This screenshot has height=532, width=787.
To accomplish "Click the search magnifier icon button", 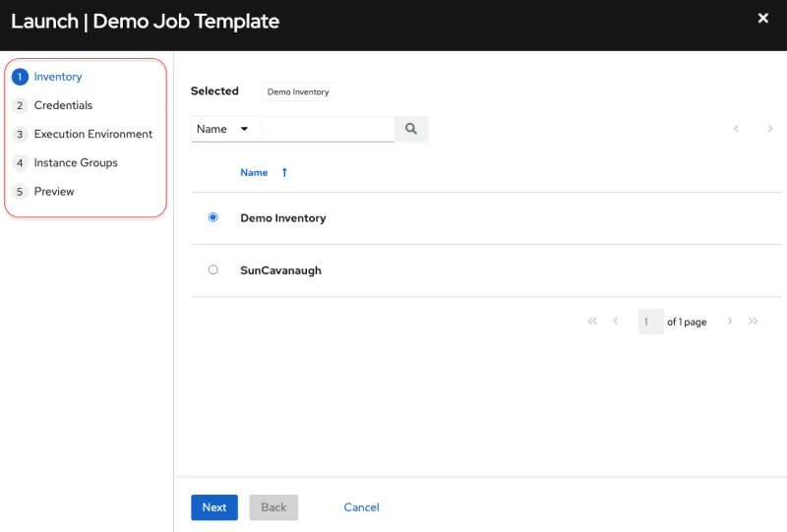I will (411, 129).
